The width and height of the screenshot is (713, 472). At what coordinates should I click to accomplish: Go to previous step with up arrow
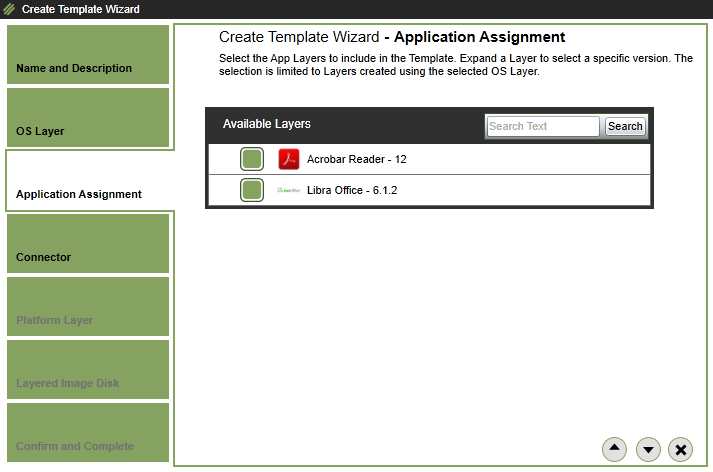point(614,449)
